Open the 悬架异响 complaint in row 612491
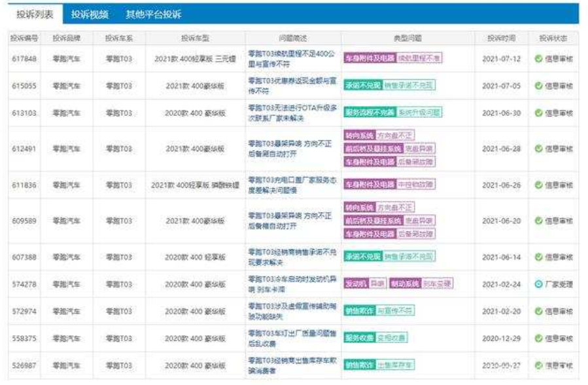Viewport: 588px width, 385px height. coord(290,149)
